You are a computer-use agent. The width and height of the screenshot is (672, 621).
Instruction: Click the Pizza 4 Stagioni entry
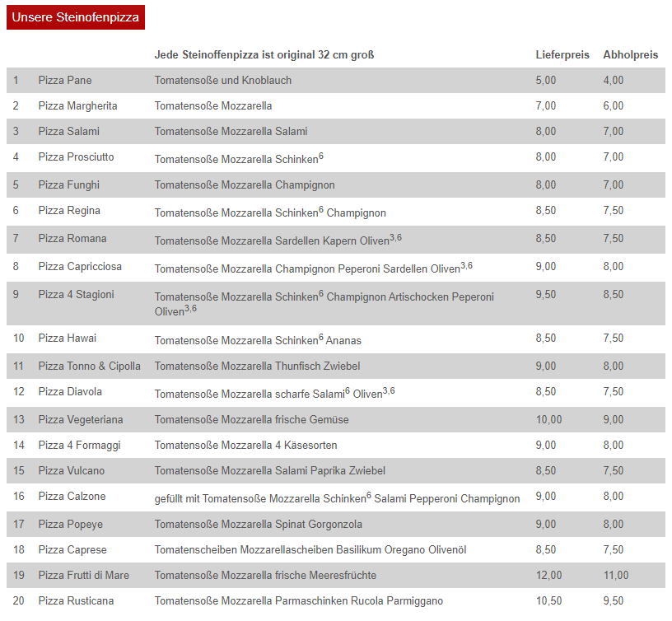coord(76,294)
